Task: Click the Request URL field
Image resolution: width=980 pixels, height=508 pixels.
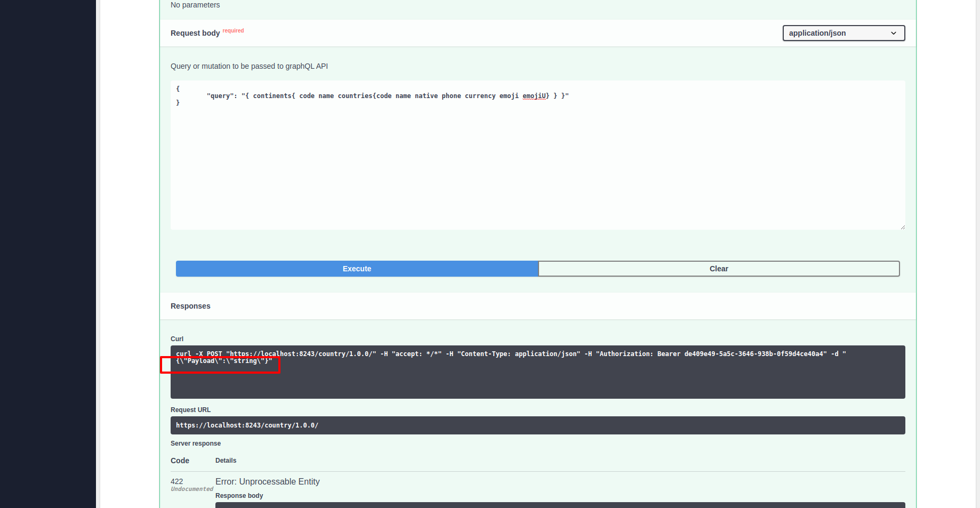Action: pos(537,425)
